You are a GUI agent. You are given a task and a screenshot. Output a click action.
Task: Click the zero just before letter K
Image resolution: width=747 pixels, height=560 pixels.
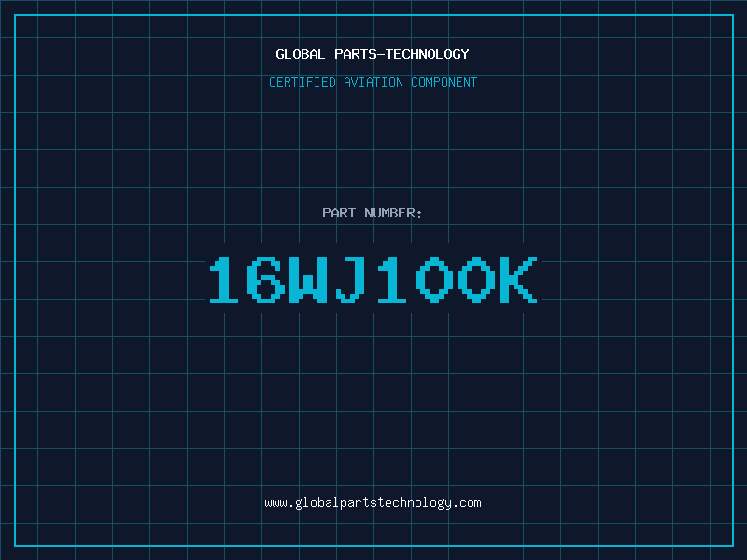point(477,280)
